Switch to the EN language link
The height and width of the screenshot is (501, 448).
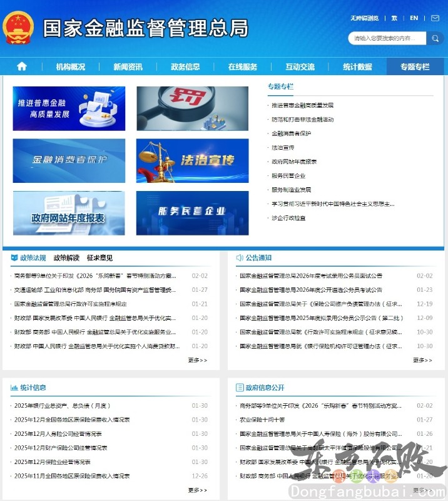click(414, 18)
